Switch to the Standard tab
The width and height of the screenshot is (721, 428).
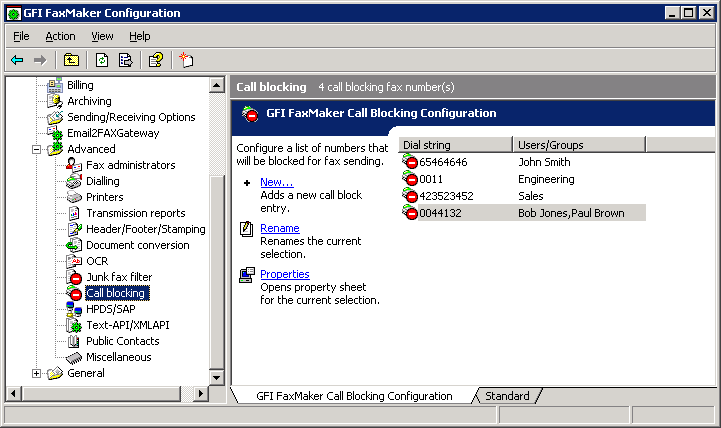(507, 396)
